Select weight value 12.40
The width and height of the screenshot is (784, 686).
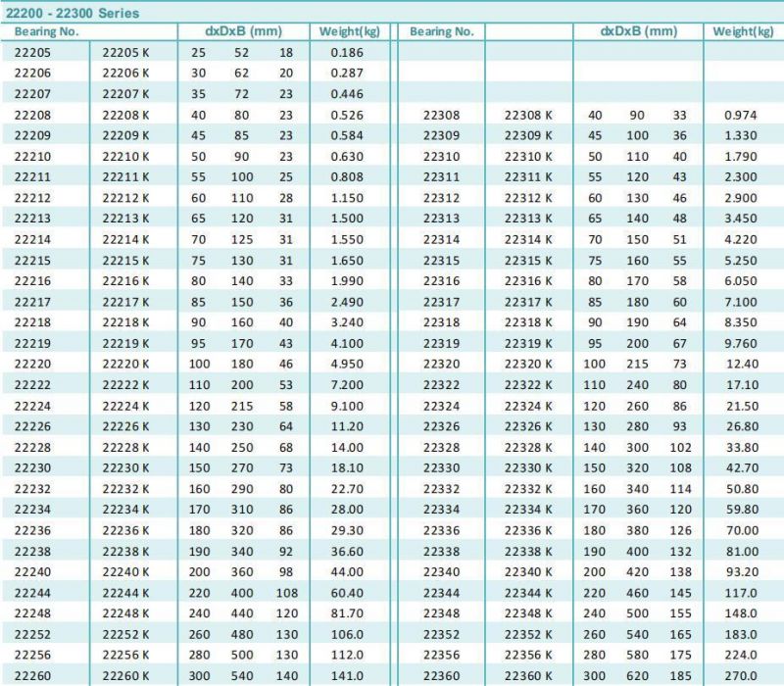743,364
